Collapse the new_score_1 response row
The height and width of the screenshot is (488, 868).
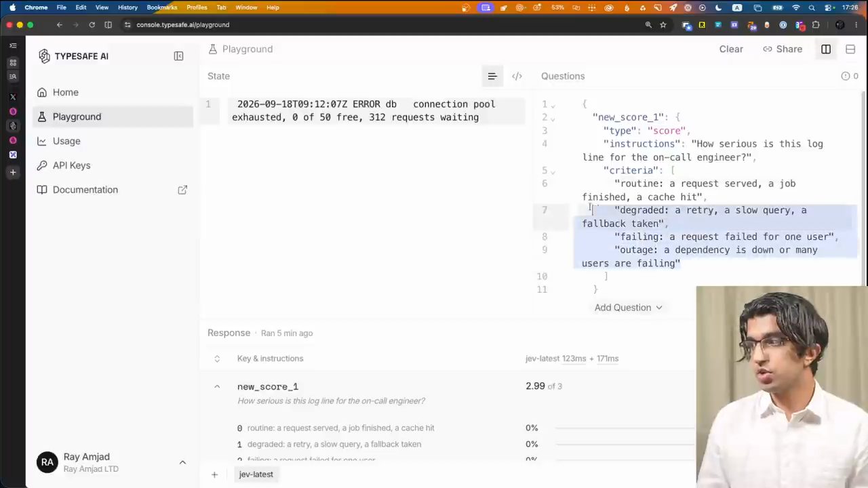(x=217, y=386)
